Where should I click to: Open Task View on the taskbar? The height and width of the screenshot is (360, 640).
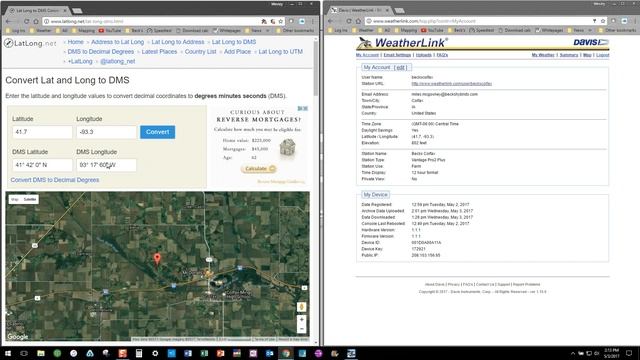point(24,353)
